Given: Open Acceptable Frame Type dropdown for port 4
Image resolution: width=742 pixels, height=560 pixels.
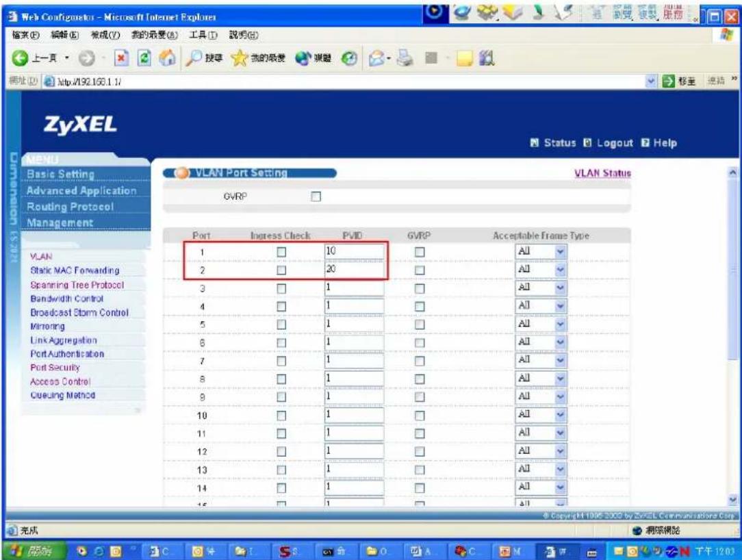Looking at the screenshot, I should click(x=540, y=306).
